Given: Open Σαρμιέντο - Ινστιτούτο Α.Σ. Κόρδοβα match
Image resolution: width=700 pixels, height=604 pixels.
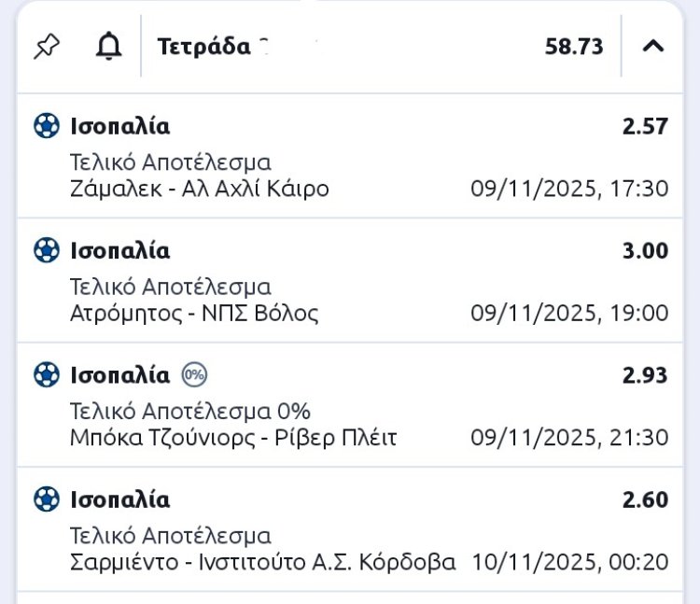Looking at the screenshot, I should coord(262,562).
